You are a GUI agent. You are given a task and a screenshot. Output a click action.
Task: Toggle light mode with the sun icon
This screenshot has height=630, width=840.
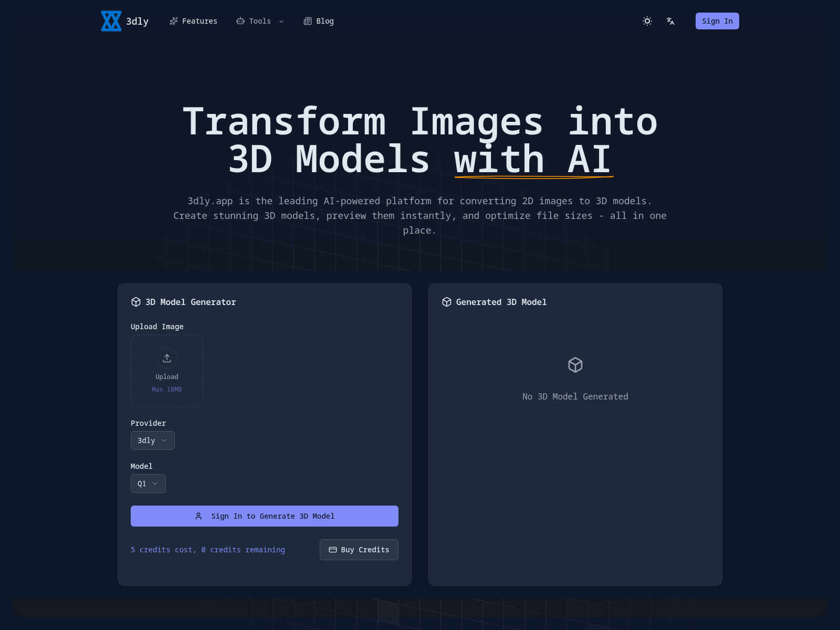(x=647, y=21)
